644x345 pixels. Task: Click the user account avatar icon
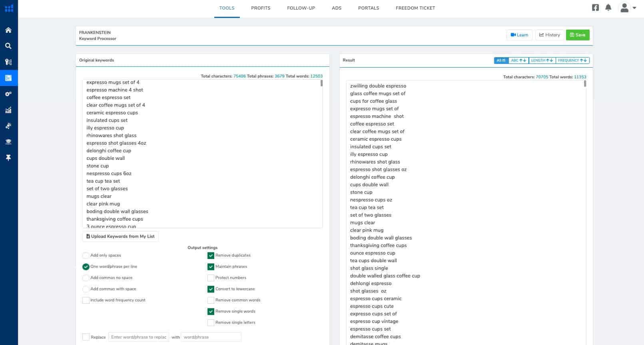[x=624, y=8]
